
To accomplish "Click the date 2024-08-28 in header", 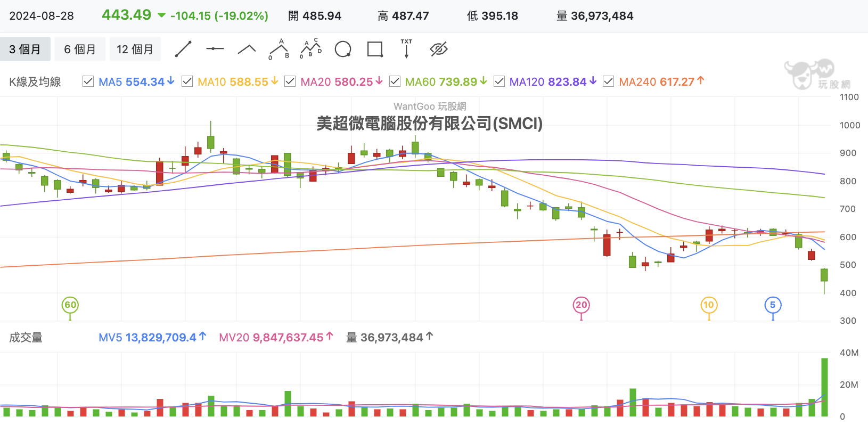I will click(42, 16).
